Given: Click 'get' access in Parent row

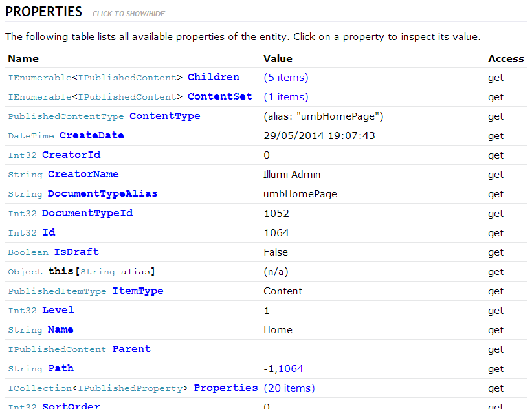Looking at the screenshot, I should point(496,349).
